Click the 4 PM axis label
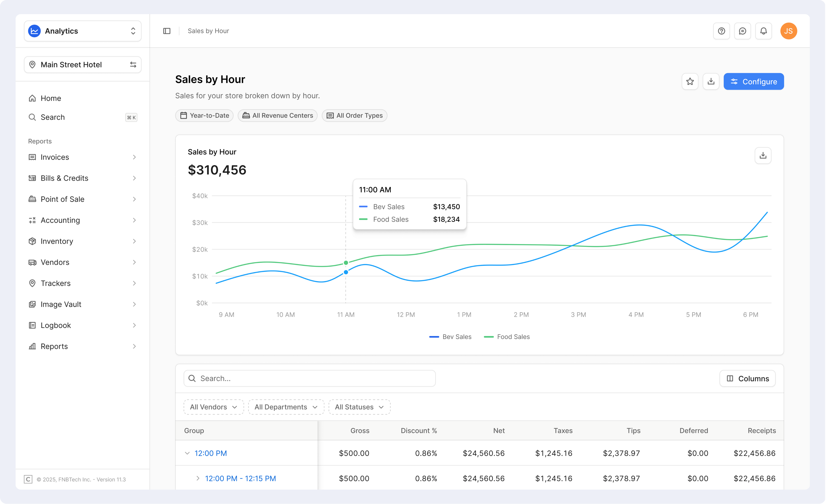The width and height of the screenshot is (826, 504). tap(636, 315)
